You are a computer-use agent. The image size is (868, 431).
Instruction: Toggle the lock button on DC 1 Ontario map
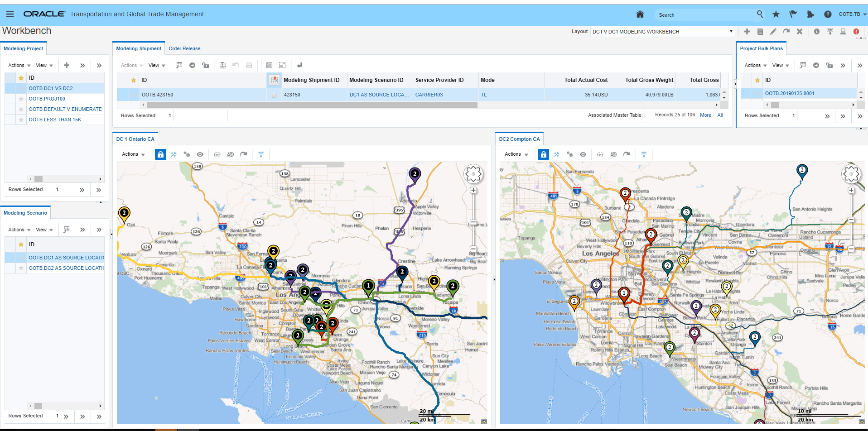click(x=160, y=154)
